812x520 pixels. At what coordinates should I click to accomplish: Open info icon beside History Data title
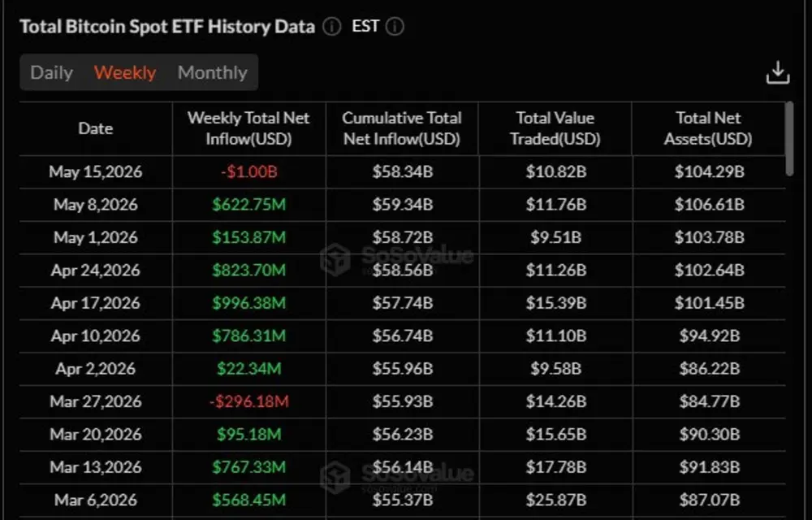pyautogui.click(x=332, y=26)
